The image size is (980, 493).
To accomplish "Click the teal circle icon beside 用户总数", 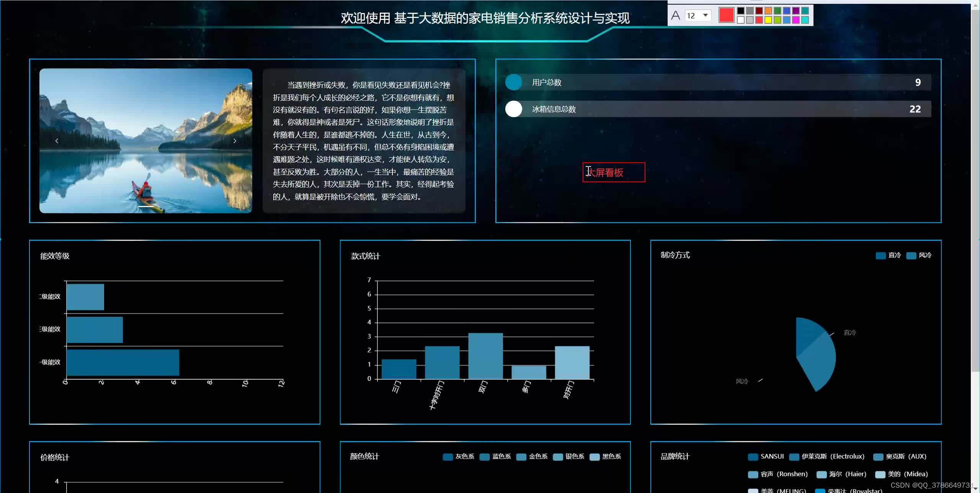I will 514,82.
